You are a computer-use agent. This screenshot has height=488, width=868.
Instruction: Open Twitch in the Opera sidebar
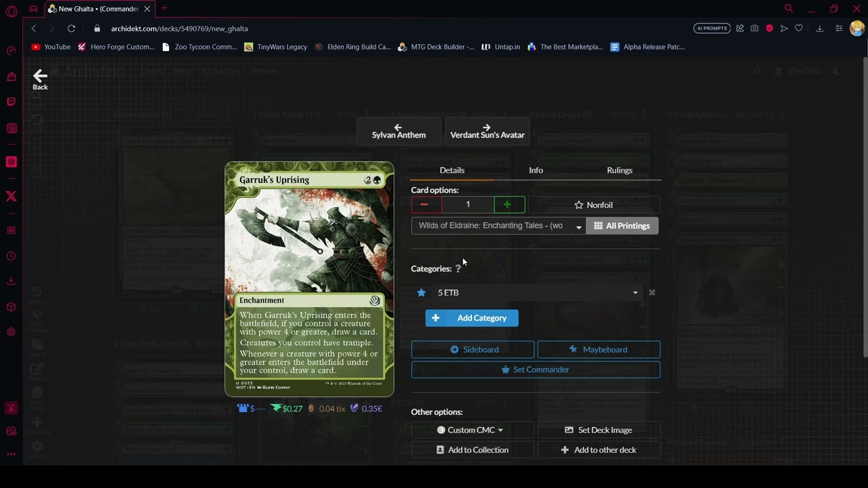11,102
